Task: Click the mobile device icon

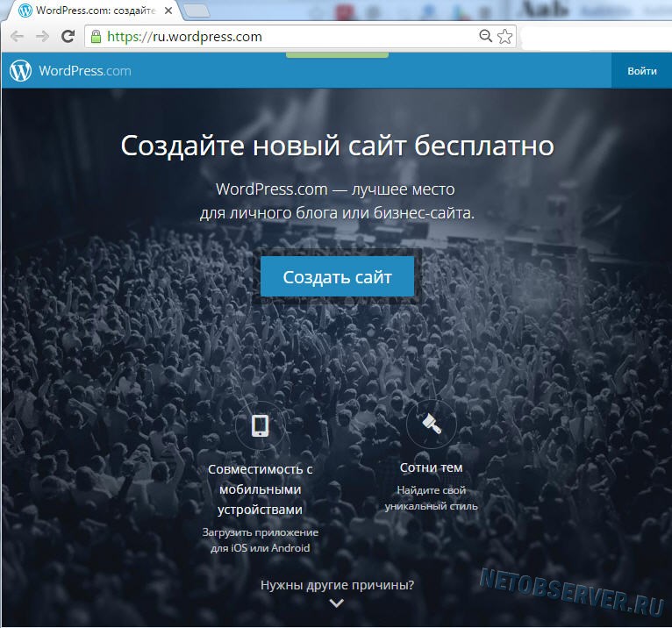Action: tap(261, 425)
